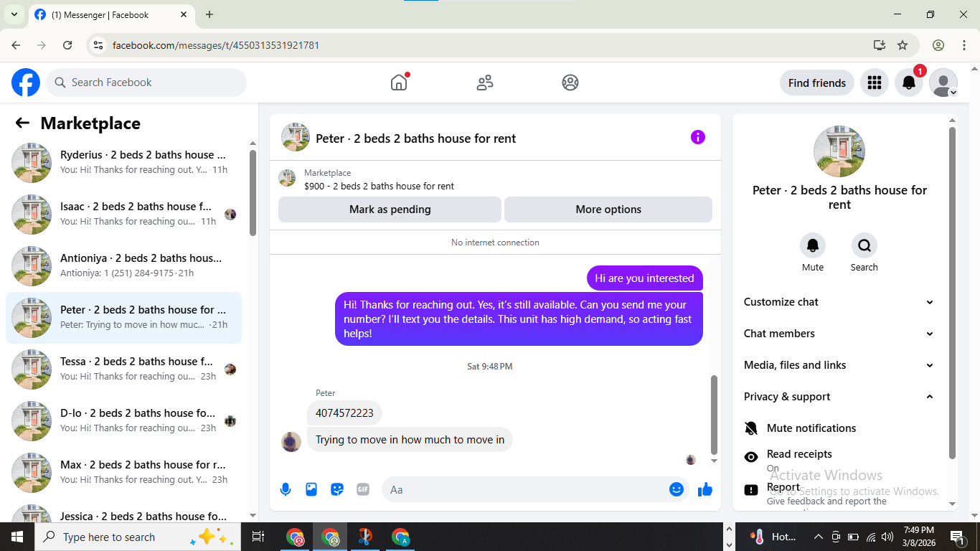This screenshot has height=551, width=980.
Task: Open the Groups icon in top navigation
Action: tap(570, 83)
